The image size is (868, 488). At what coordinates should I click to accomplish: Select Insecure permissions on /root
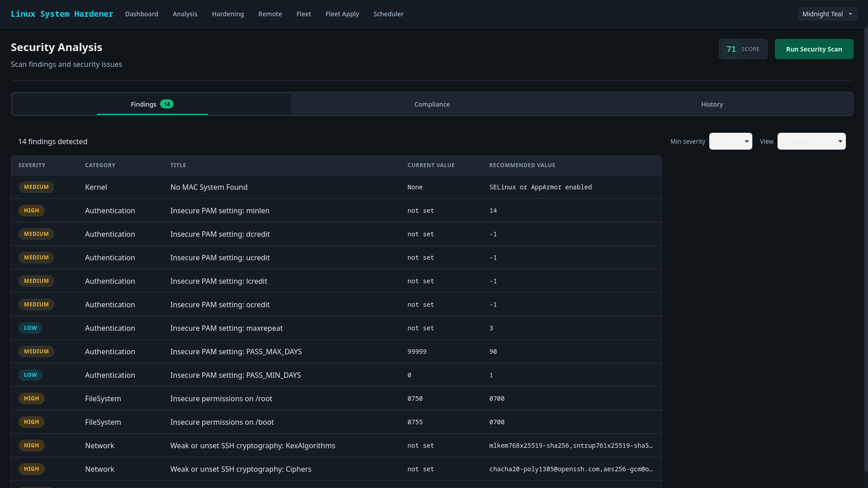point(336,399)
